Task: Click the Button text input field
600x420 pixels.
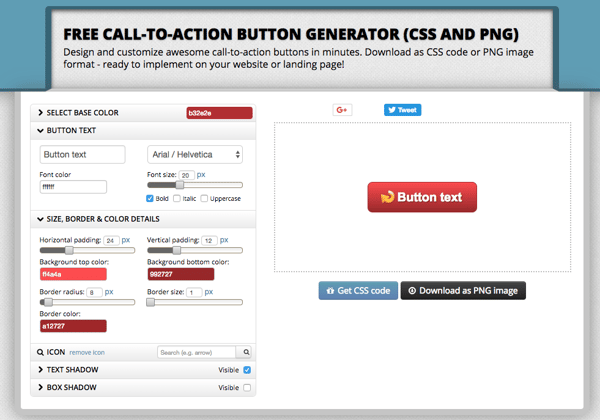Action: click(82, 155)
